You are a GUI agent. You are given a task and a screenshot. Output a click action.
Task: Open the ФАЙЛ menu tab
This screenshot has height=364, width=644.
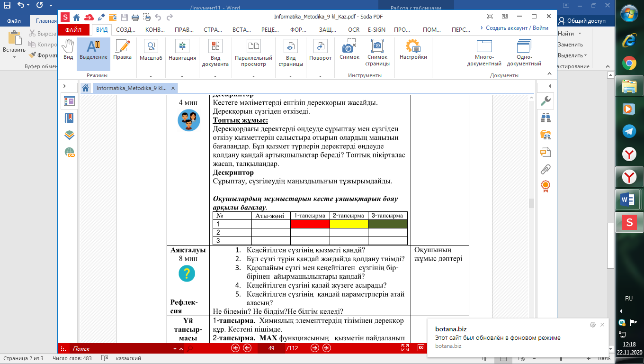(73, 29)
